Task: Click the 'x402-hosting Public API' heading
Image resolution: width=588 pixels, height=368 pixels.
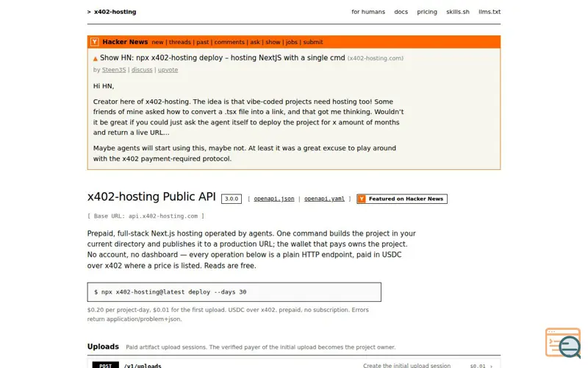Action: (x=151, y=197)
